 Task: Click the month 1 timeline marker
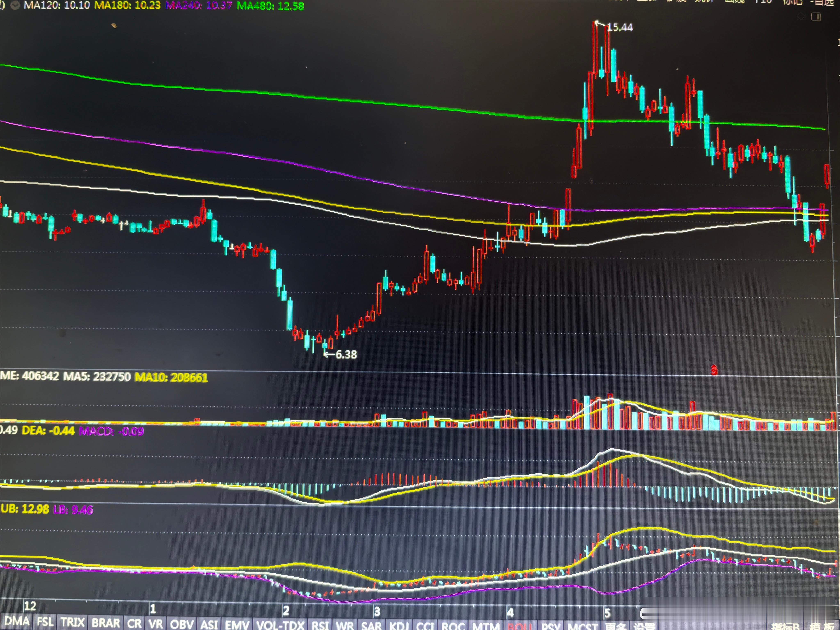tap(153, 609)
